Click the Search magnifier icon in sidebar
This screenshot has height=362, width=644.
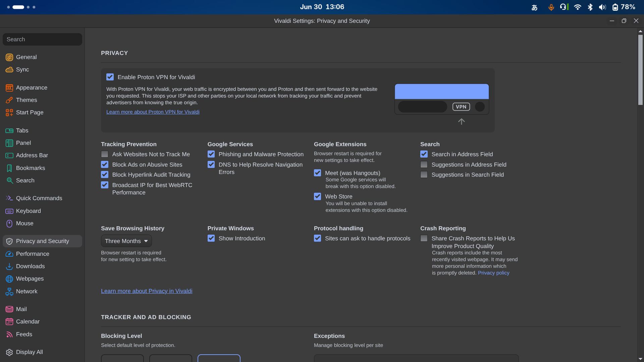9,181
